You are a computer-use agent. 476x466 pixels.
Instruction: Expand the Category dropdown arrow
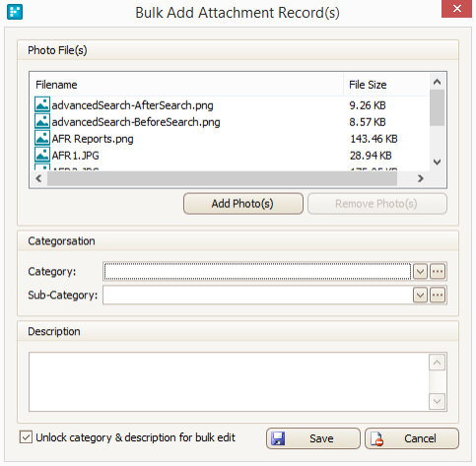tap(420, 272)
